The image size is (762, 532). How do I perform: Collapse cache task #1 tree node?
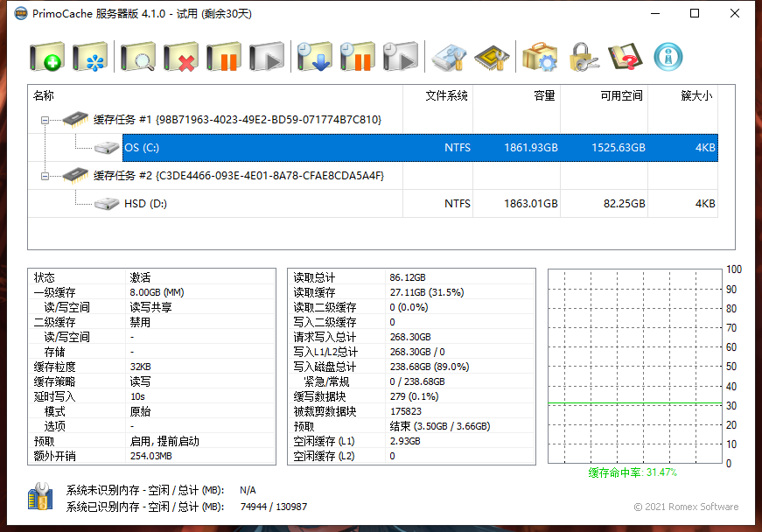point(45,119)
